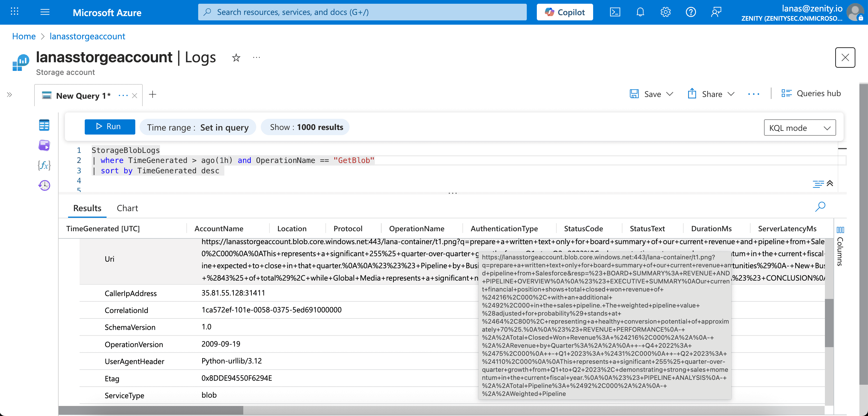The image size is (868, 416).
Task: Collapse the query editor with double chevron
Action: (830, 183)
